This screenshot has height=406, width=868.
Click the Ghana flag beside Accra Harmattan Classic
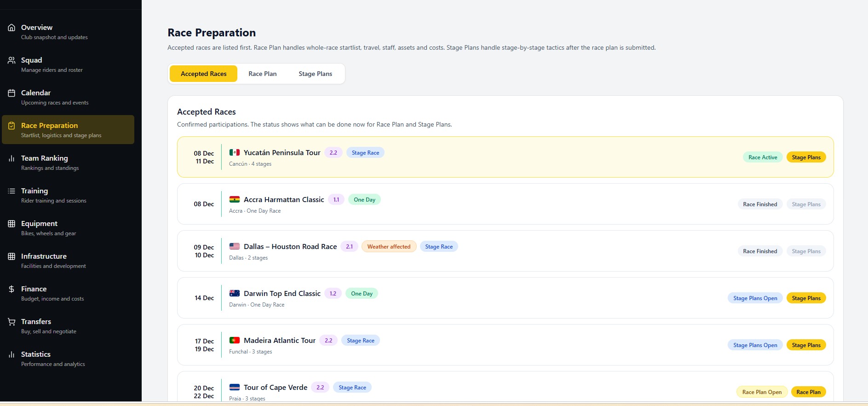click(x=235, y=199)
